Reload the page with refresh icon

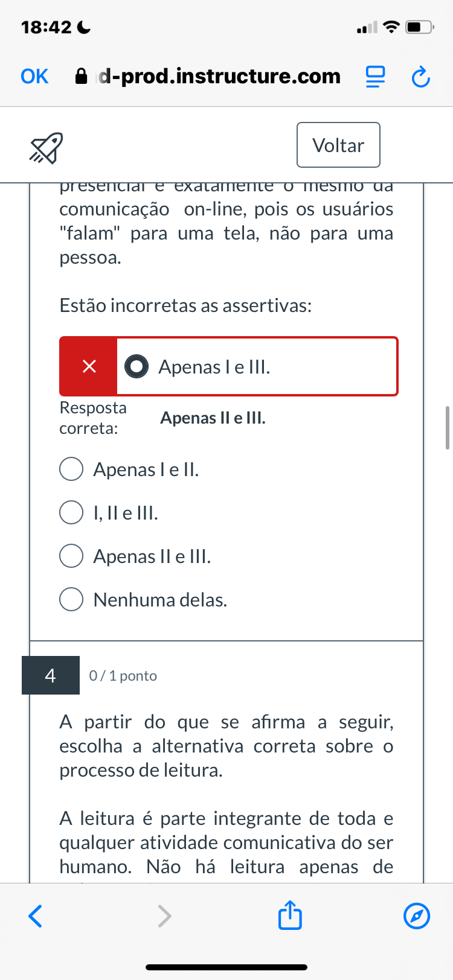420,77
